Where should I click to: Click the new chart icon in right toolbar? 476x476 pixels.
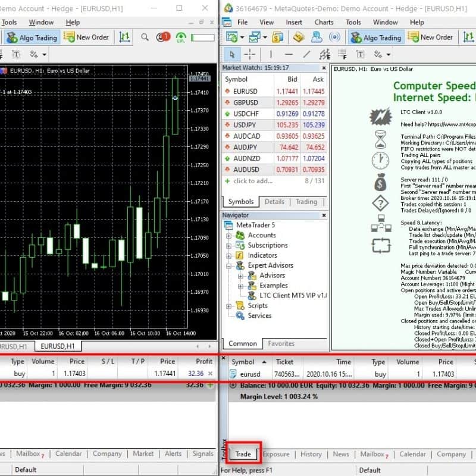coord(231,37)
